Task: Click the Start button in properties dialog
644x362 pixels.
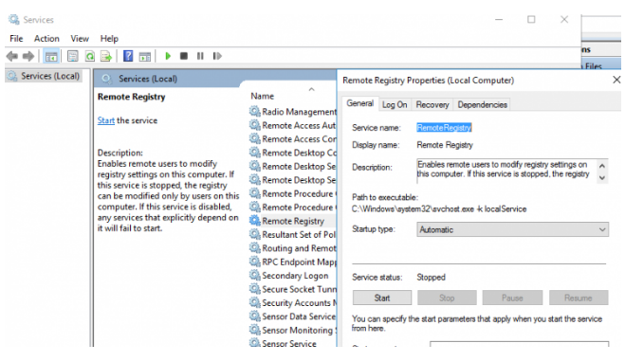Action: tap(382, 298)
